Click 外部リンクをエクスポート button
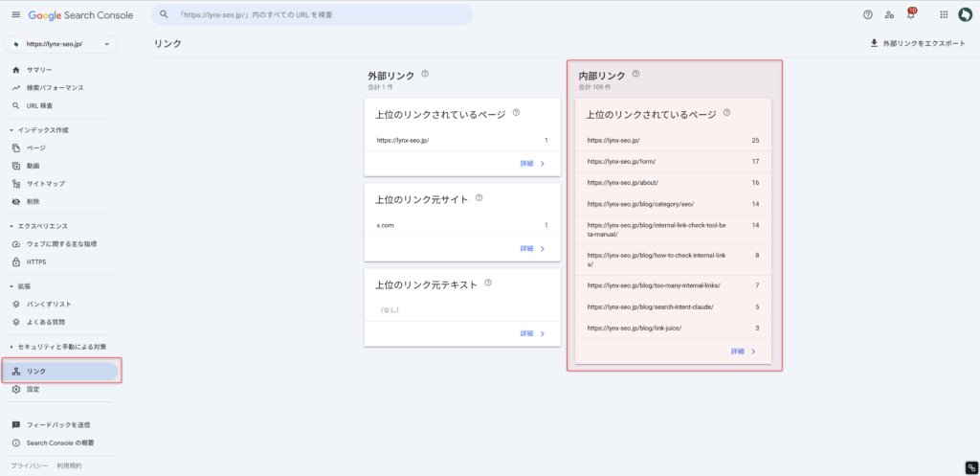 click(x=917, y=44)
